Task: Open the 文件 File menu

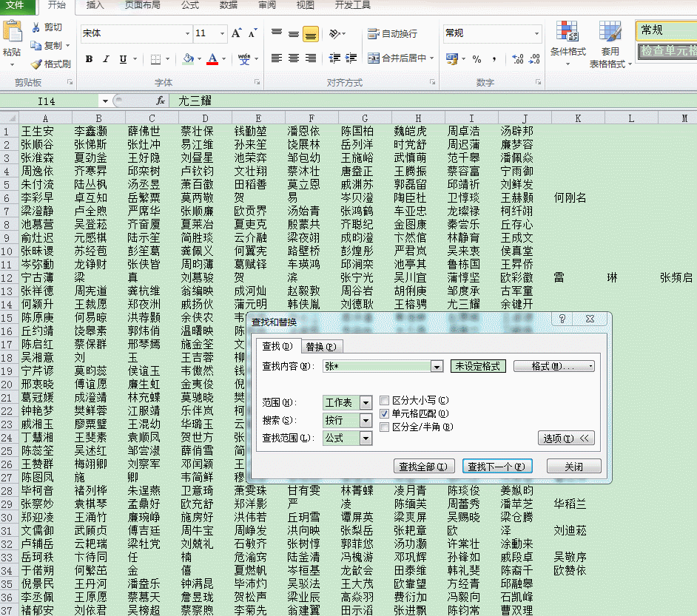Action: (16, 5)
